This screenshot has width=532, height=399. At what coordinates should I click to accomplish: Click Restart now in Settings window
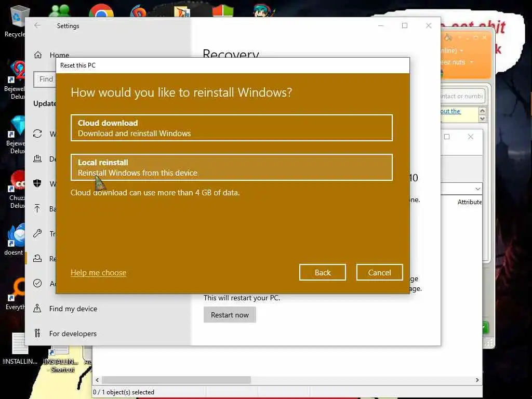230,315
